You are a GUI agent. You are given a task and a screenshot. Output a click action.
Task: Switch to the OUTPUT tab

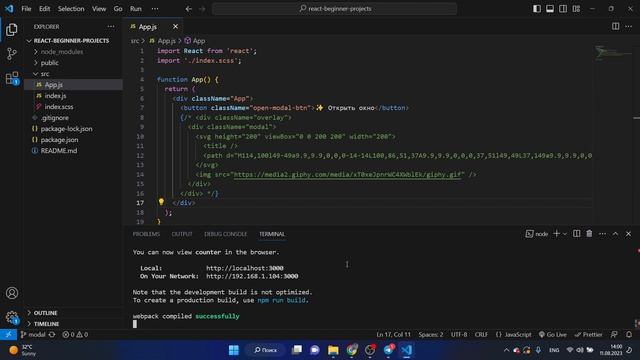pos(182,234)
